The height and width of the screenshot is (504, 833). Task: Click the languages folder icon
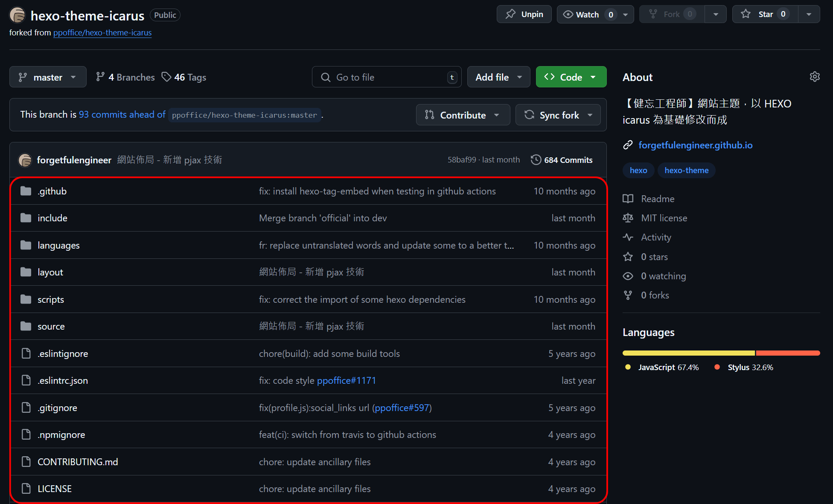click(26, 245)
